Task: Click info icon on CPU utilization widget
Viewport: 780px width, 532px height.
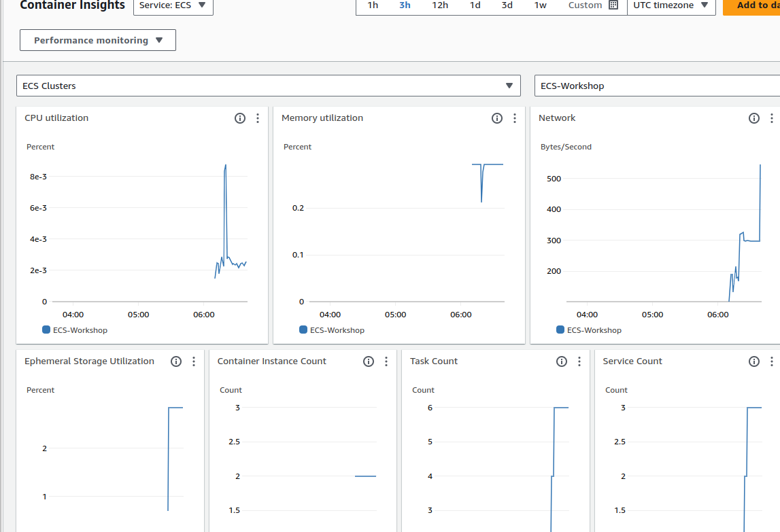Action: click(x=240, y=118)
